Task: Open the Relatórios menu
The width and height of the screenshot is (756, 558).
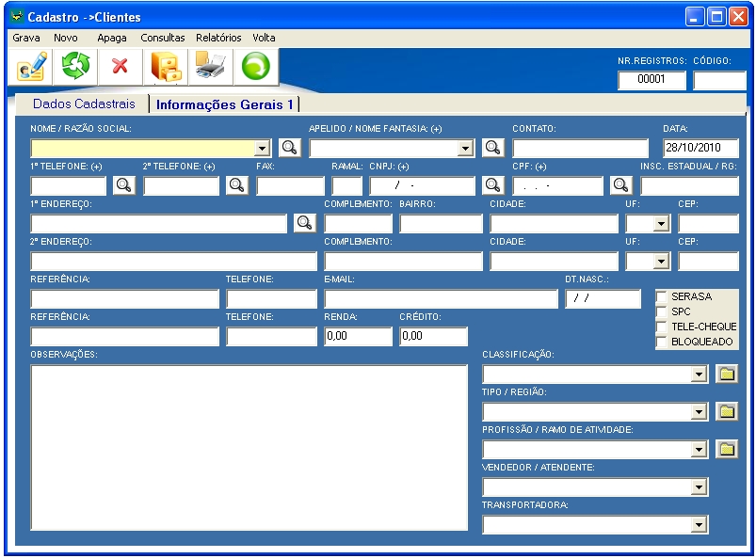Action: click(x=218, y=38)
